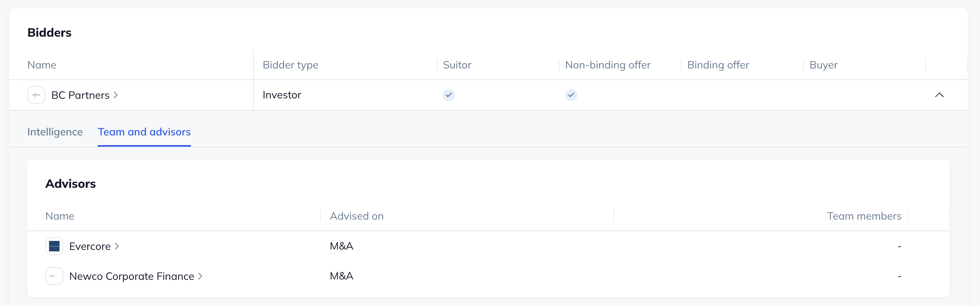
Task: Click the arrow next to BC Partners
Action: [x=116, y=95]
